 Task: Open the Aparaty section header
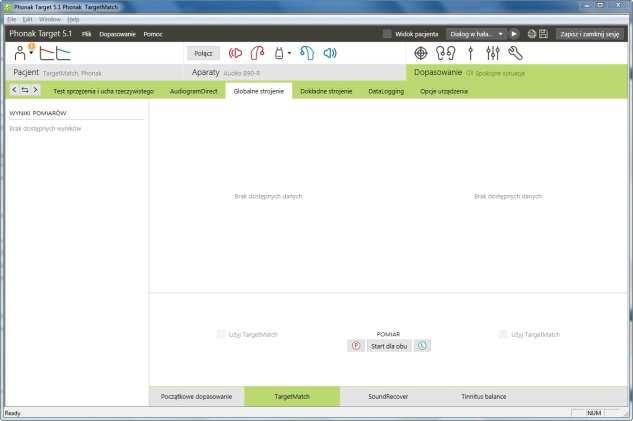295,73
